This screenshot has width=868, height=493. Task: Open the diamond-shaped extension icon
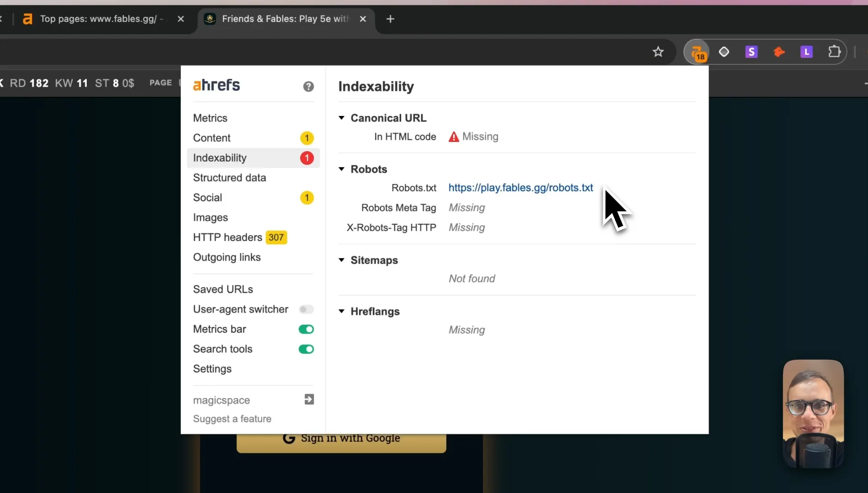tap(724, 52)
